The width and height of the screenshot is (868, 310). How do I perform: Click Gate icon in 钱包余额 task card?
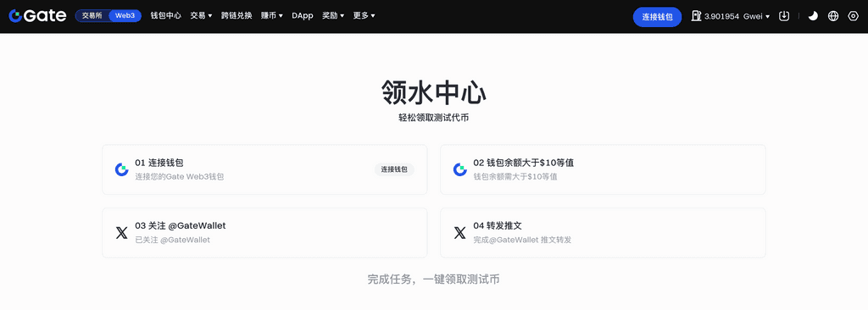click(460, 169)
